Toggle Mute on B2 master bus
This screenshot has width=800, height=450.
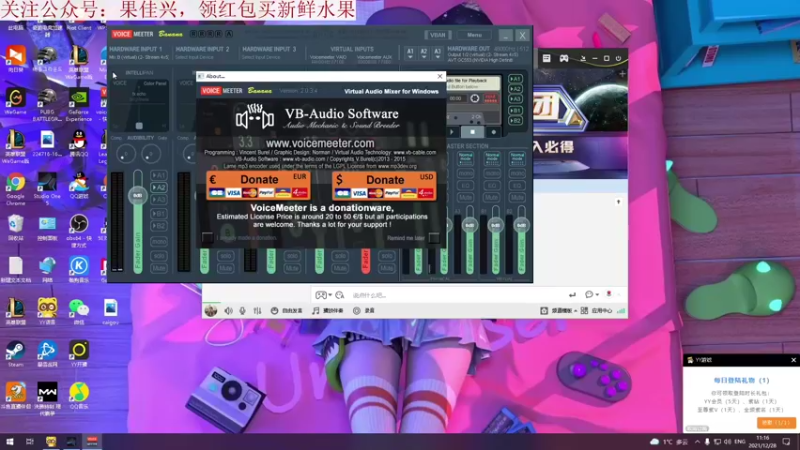[x=517, y=197]
